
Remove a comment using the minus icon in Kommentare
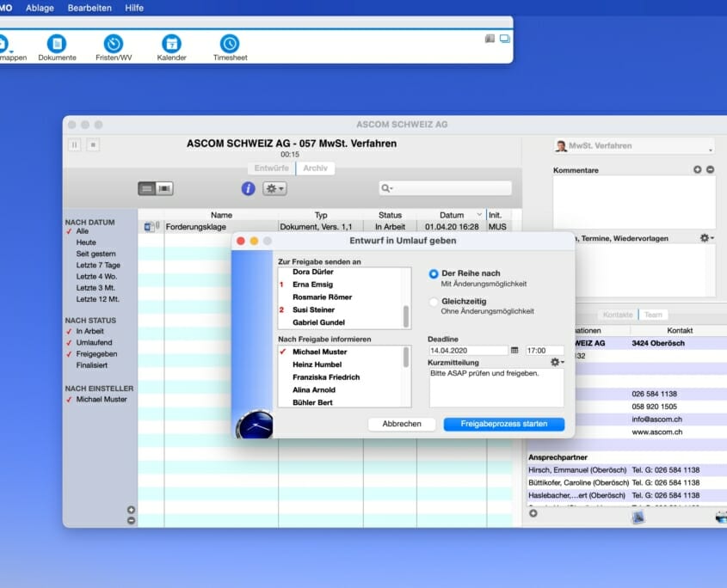[711, 169]
